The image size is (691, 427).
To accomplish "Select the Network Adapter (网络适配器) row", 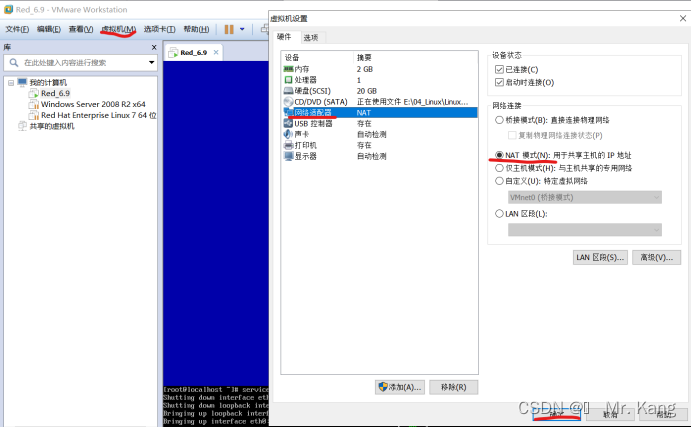I will 380,112.
